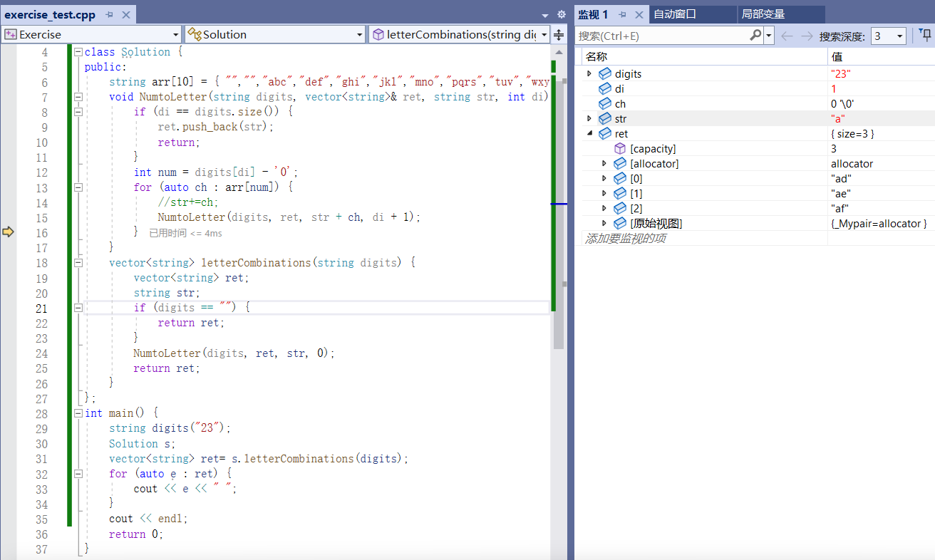Image resolution: width=935 pixels, height=560 pixels.
Task: Click the 已用时间 <= 4ms PerfTip
Action: (x=185, y=233)
